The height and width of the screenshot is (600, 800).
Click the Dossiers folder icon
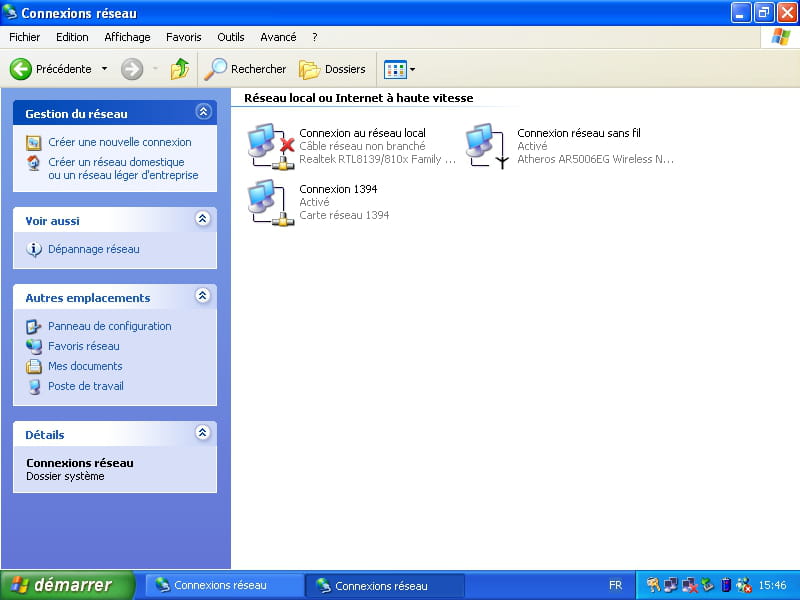pyautogui.click(x=310, y=69)
